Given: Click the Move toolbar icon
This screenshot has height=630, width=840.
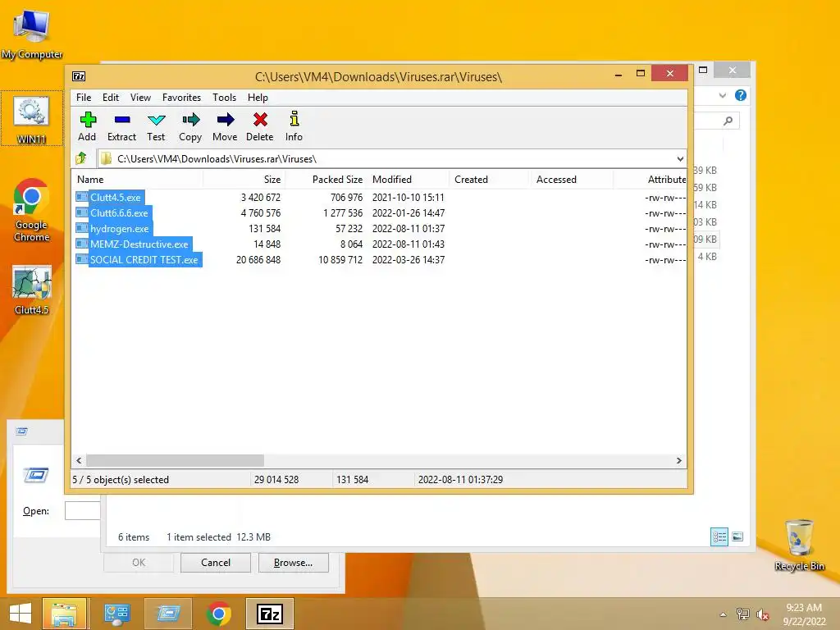Looking at the screenshot, I should click(x=225, y=120).
